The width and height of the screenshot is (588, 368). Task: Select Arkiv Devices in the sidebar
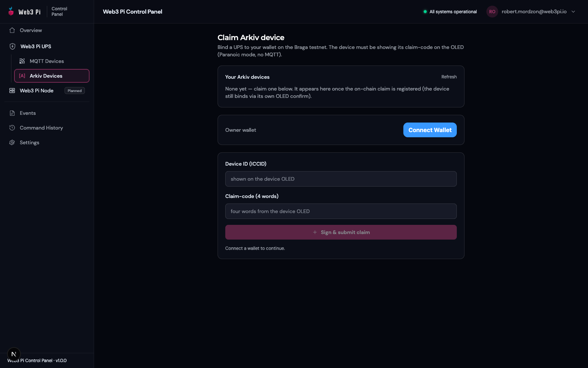coord(52,76)
